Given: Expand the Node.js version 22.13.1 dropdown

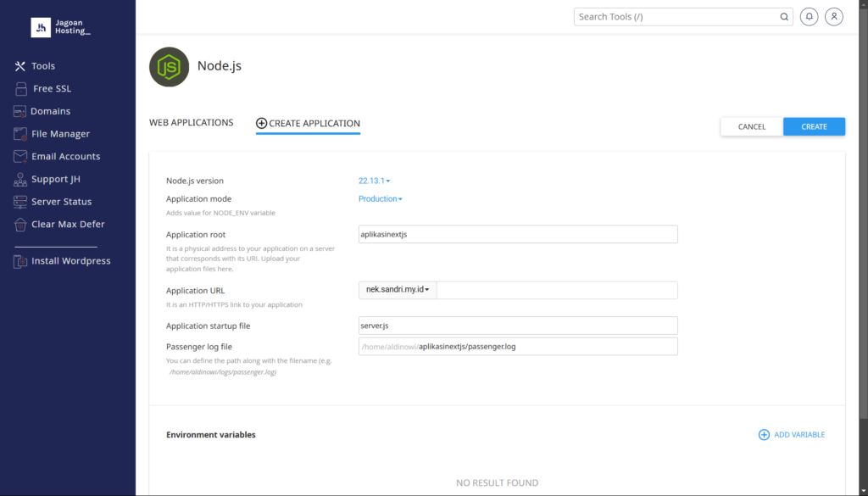Looking at the screenshot, I should pyautogui.click(x=374, y=181).
